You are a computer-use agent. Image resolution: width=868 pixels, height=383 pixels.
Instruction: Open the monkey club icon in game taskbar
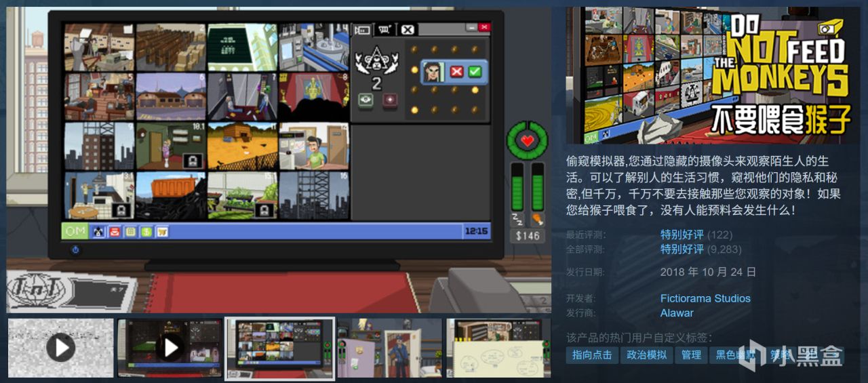point(98,232)
